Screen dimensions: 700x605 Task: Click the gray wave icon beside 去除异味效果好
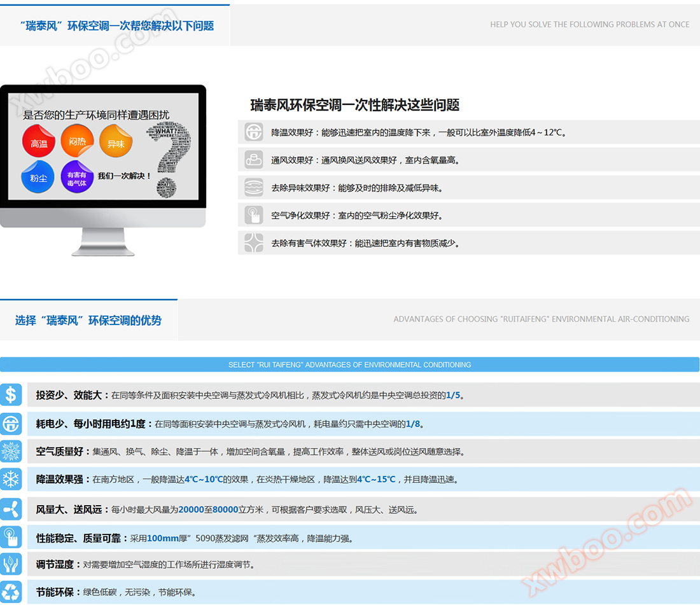[254, 188]
